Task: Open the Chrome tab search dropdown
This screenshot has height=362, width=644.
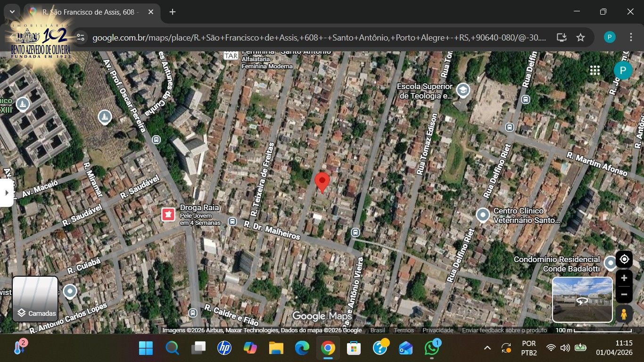Action: click(12, 12)
